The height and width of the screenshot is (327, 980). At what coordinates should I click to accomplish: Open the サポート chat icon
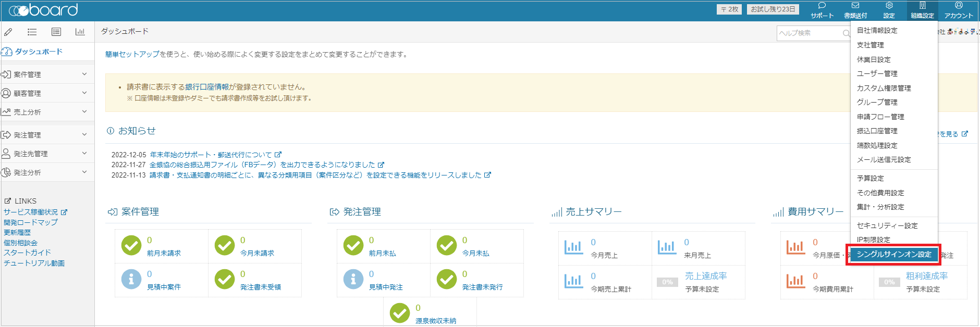click(822, 6)
